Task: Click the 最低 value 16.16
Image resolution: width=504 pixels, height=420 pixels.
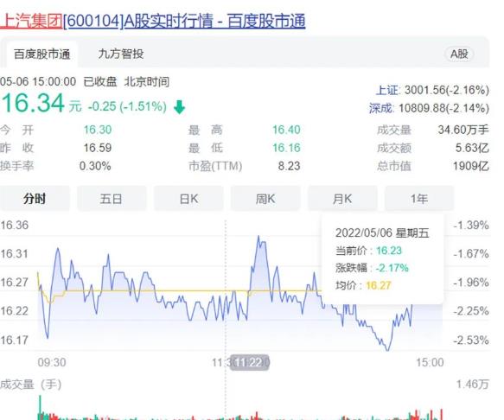Action: (286, 148)
